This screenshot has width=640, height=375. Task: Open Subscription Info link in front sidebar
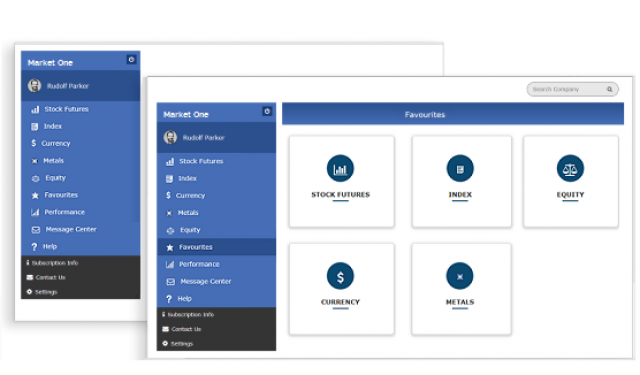(x=188, y=315)
